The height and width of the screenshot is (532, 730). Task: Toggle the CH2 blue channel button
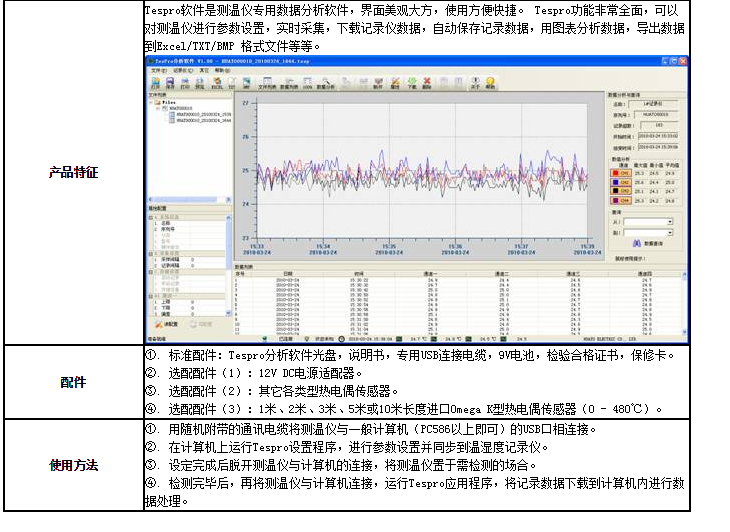(x=621, y=182)
